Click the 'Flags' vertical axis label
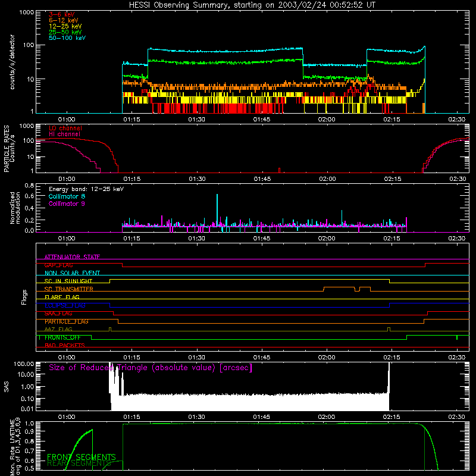Viewport: 476px width, 476px height. click(24, 297)
